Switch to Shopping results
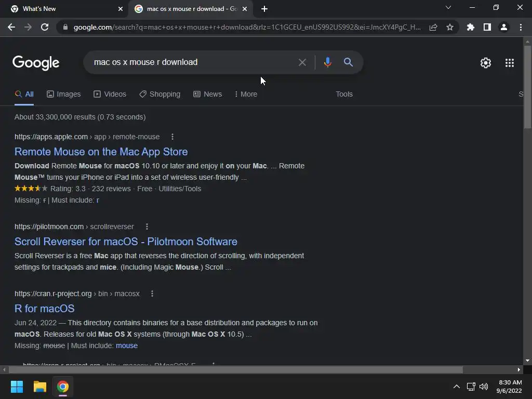Viewport: 532px width, 399px height. [x=160, y=95]
